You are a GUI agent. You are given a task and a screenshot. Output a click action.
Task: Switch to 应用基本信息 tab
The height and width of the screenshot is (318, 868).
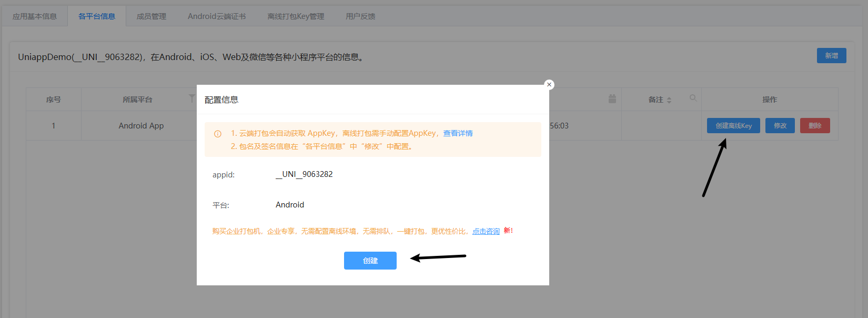[35, 16]
